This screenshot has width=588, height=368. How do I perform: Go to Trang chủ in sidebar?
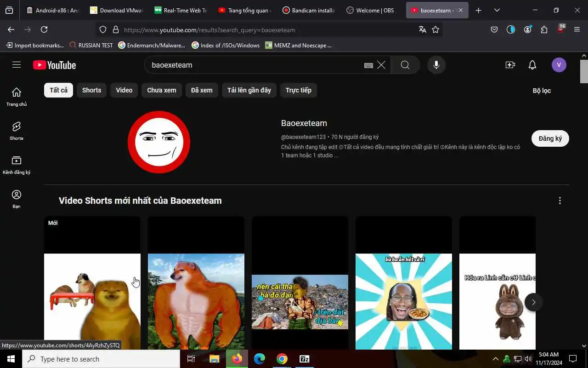pyautogui.click(x=17, y=97)
